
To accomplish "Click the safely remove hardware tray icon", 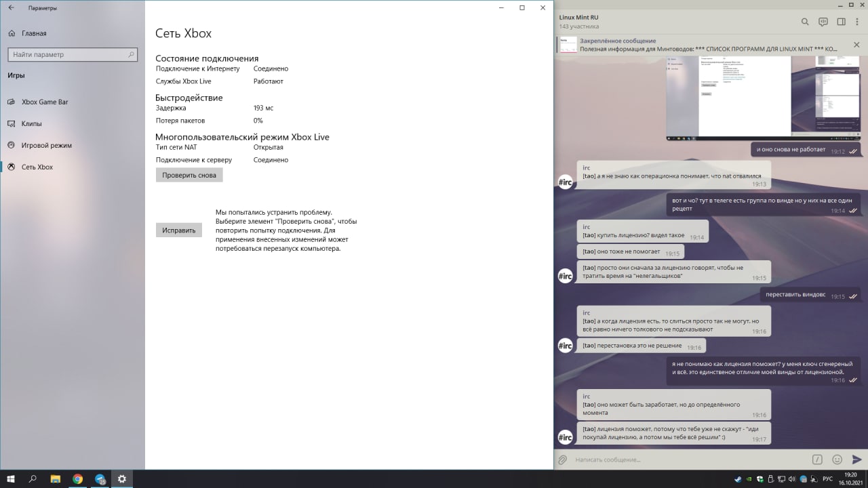I will tap(771, 479).
